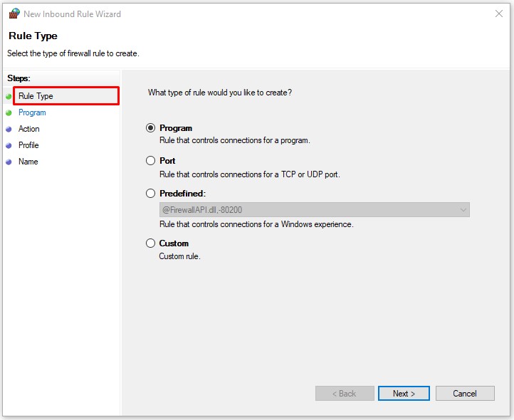Choose the Predefined radio button
514x420 pixels.
tap(150, 194)
